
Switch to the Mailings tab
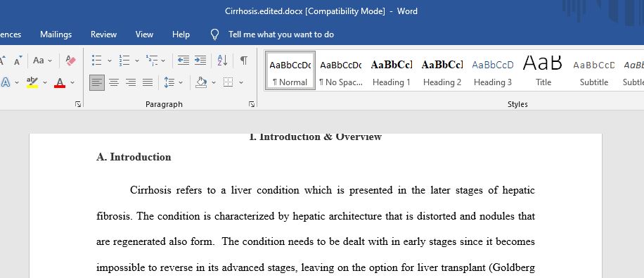tap(56, 34)
